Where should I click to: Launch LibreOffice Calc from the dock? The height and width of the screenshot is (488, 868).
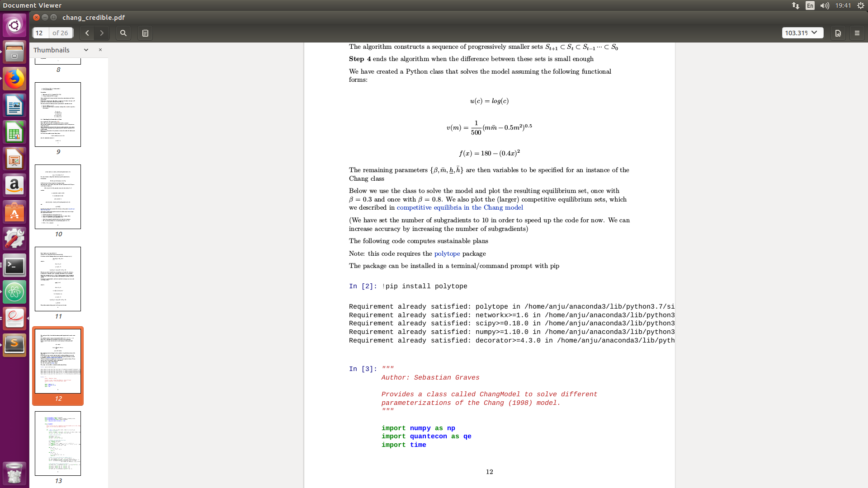[x=14, y=132]
